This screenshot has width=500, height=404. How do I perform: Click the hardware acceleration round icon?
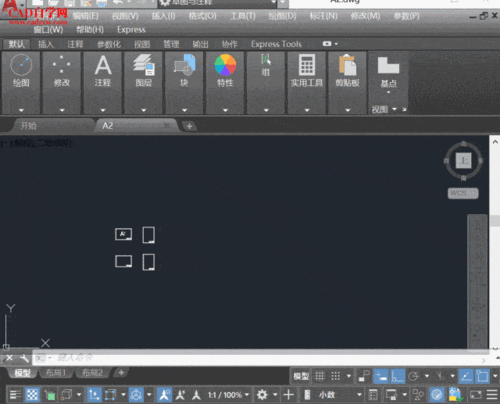pos(437,395)
